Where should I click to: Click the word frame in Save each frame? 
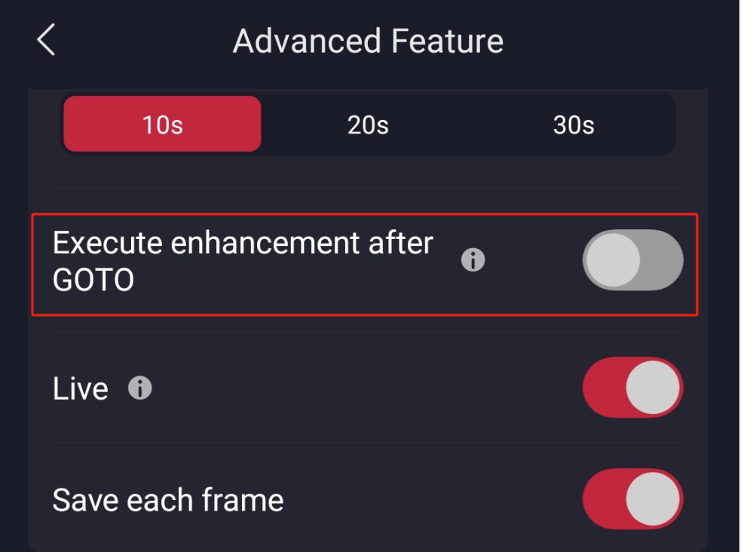click(x=243, y=500)
